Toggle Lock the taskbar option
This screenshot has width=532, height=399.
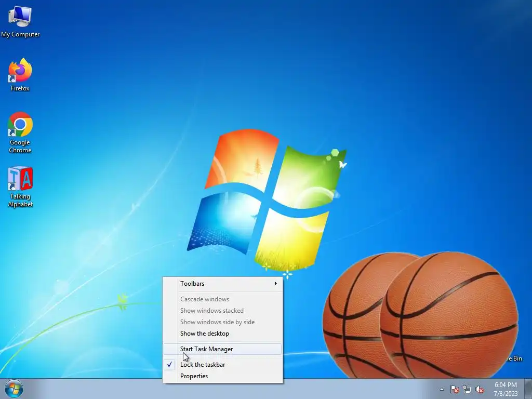(222, 365)
